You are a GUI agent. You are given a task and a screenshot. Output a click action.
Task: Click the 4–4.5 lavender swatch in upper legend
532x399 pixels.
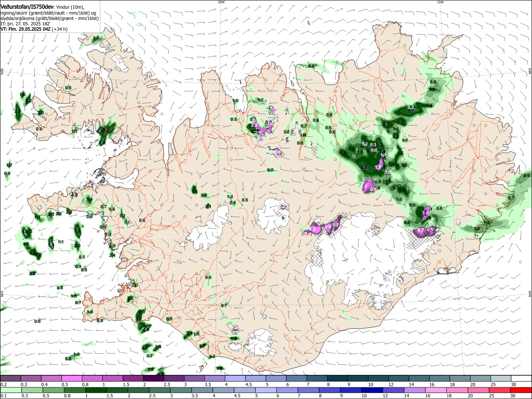tap(235, 379)
